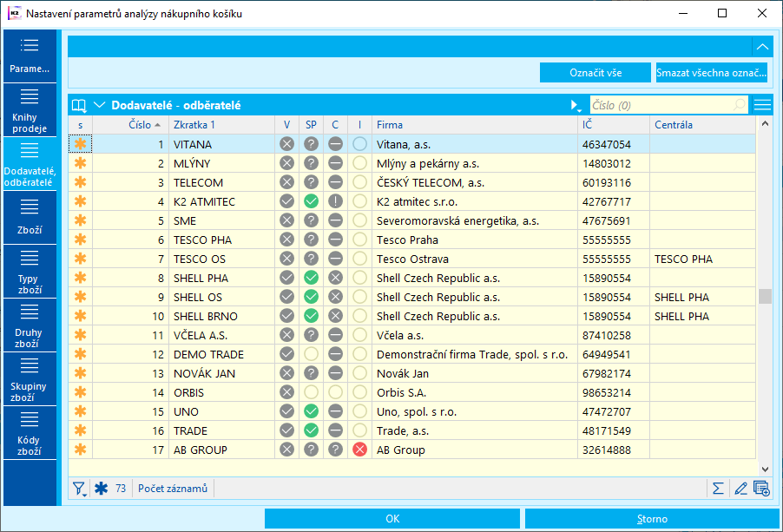The height and width of the screenshot is (532, 783).
Task: Switch to Knihy prodeje sidebar tab
Action: 30,110
